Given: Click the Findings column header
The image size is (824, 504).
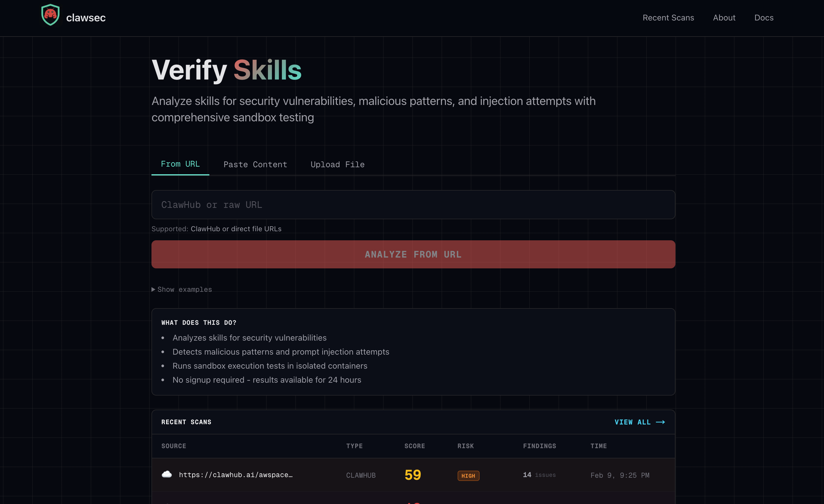Looking at the screenshot, I should click(x=539, y=446).
